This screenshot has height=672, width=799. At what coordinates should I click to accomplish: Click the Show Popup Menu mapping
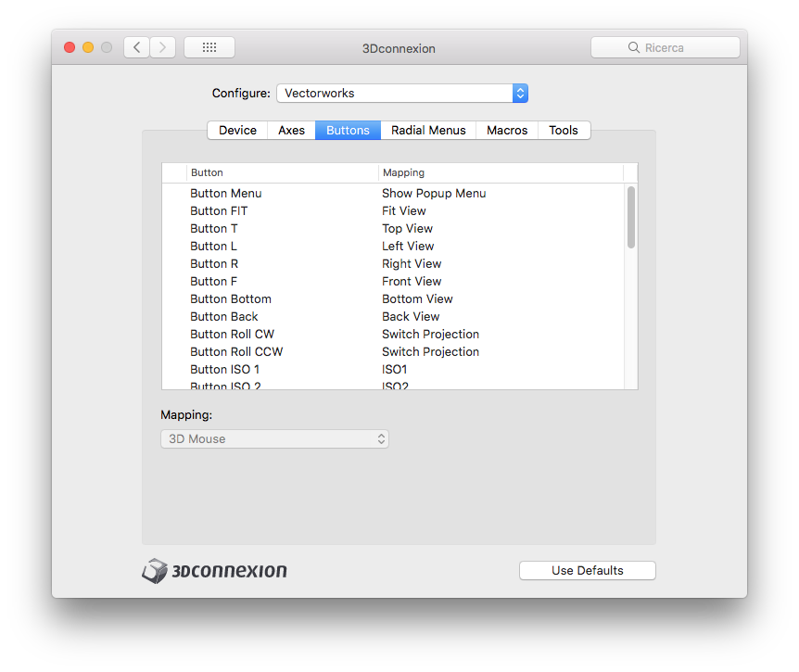(434, 194)
